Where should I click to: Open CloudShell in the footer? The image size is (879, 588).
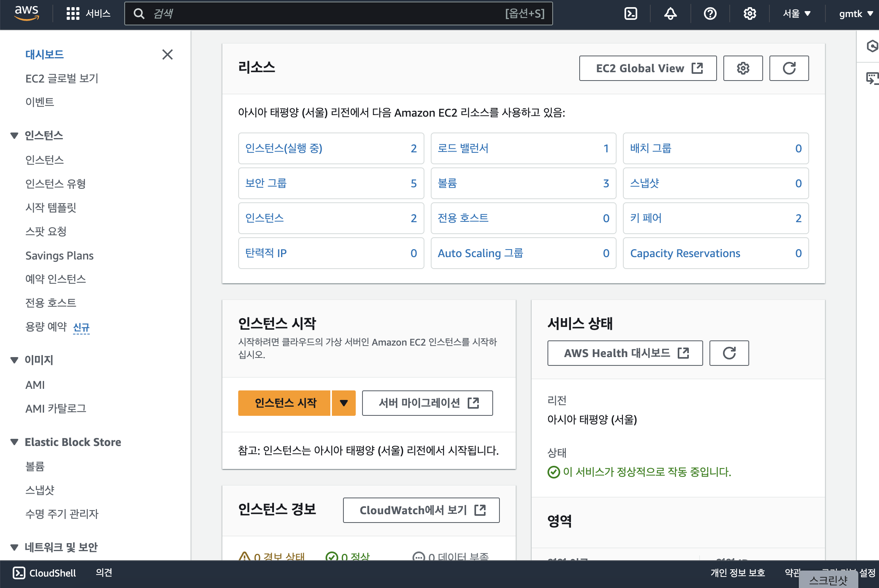click(x=44, y=573)
